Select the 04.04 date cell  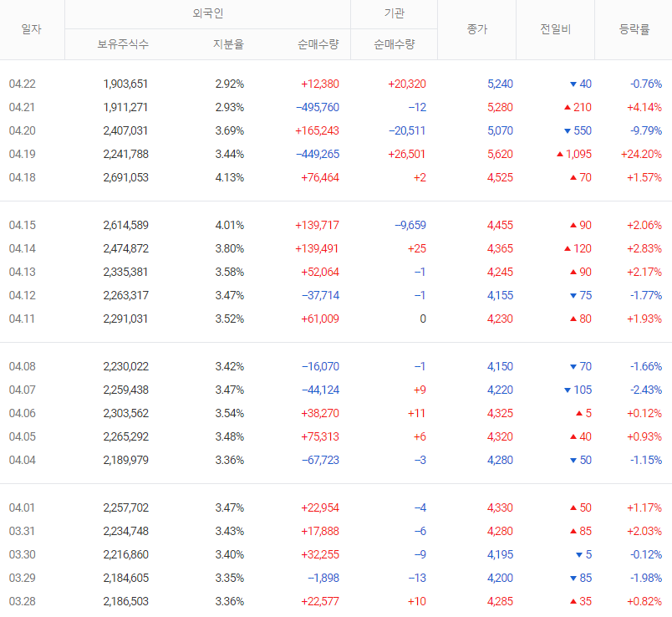(x=23, y=460)
